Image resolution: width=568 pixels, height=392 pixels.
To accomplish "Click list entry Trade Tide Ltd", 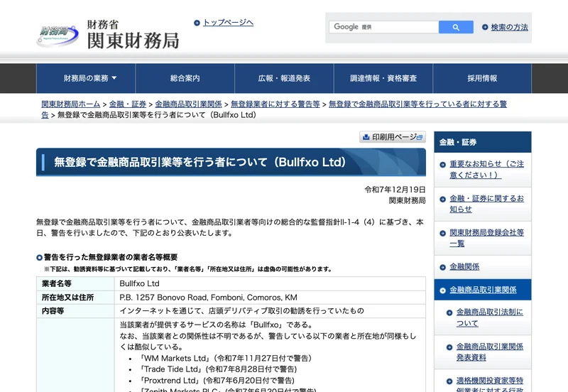I will [218, 369].
